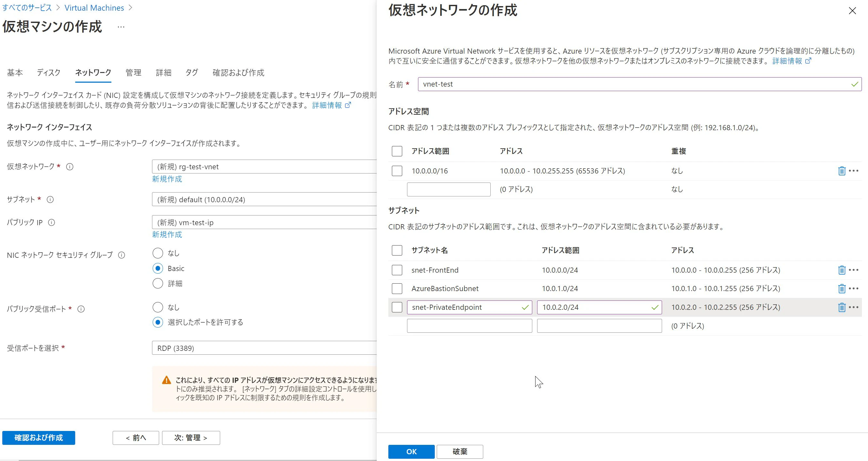Select なし for NIC security group
The image size is (868, 461).
click(x=158, y=253)
